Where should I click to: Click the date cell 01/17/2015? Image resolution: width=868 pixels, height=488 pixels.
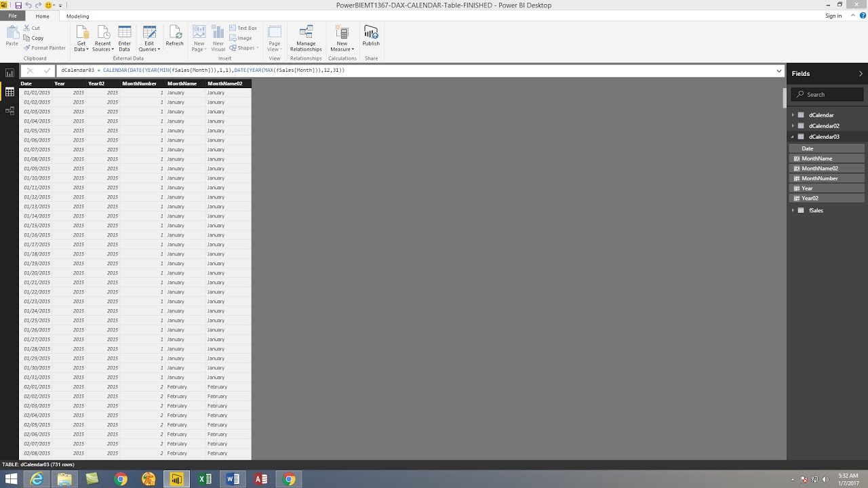37,245
